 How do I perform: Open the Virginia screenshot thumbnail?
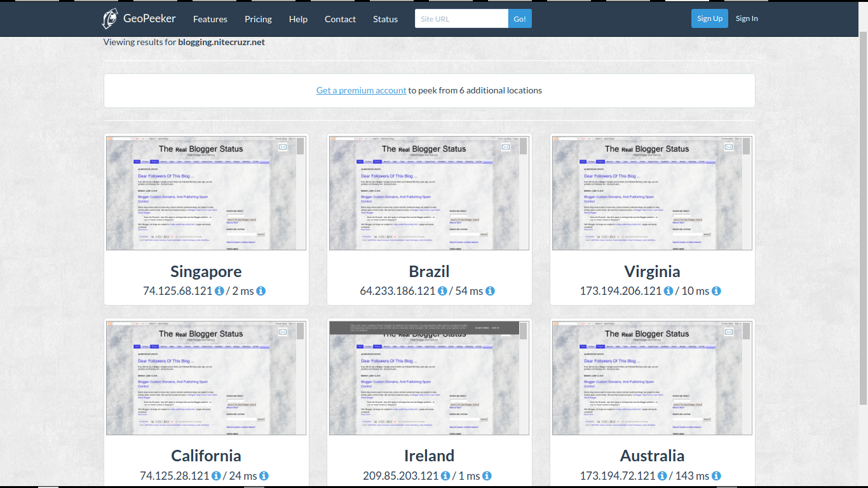click(x=652, y=193)
